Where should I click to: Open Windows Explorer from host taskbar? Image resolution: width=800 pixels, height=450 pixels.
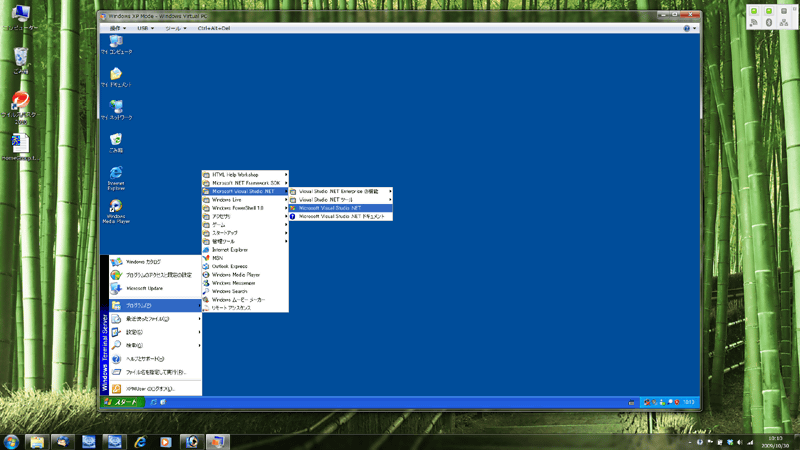click(37, 442)
